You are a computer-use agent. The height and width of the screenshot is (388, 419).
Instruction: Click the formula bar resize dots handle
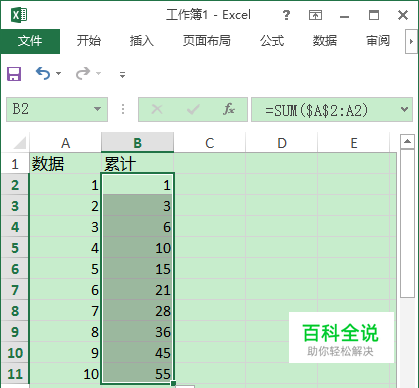(123, 109)
